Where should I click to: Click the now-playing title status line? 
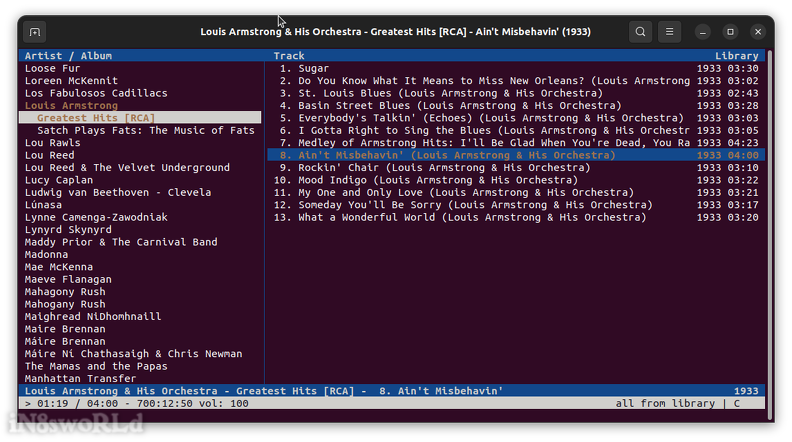(392, 391)
